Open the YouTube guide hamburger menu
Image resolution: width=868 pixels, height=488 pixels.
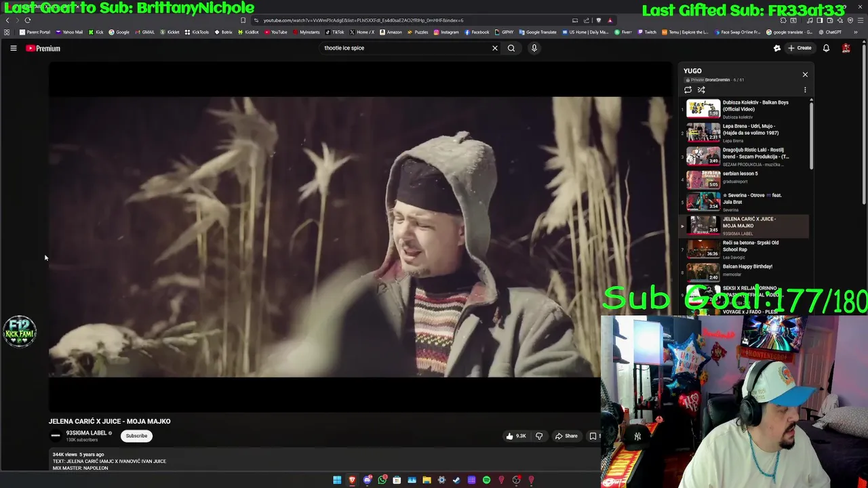13,48
